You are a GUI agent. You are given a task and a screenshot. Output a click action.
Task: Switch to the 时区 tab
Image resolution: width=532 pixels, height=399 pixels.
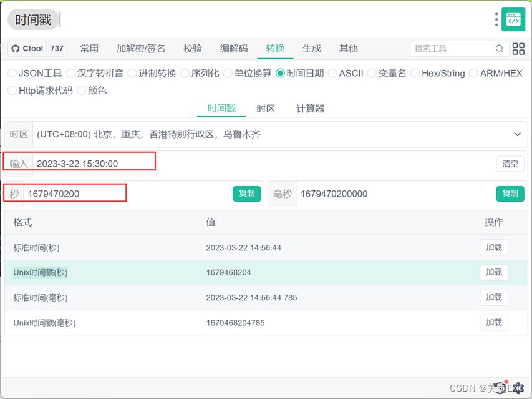[x=266, y=108]
